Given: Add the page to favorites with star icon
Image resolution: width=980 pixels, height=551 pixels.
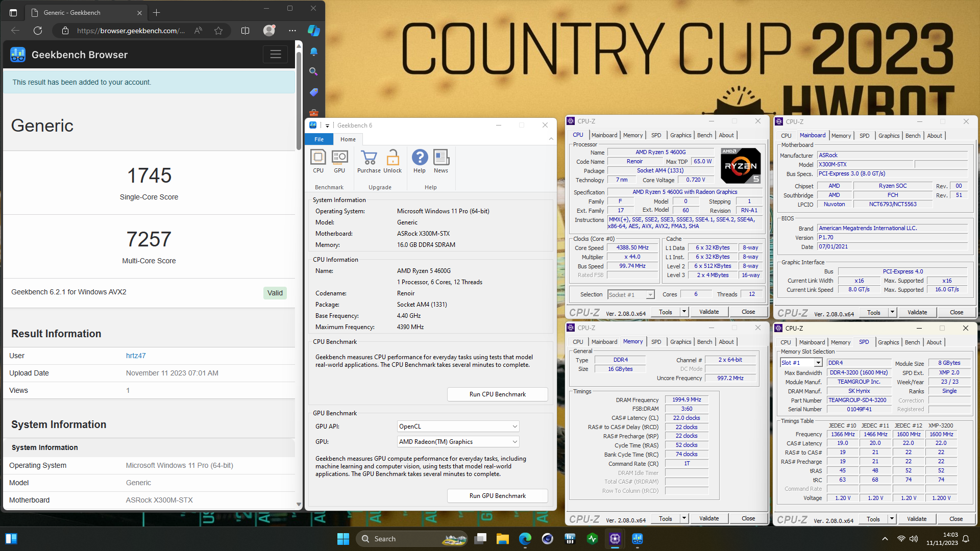Looking at the screenshot, I should pyautogui.click(x=218, y=31).
